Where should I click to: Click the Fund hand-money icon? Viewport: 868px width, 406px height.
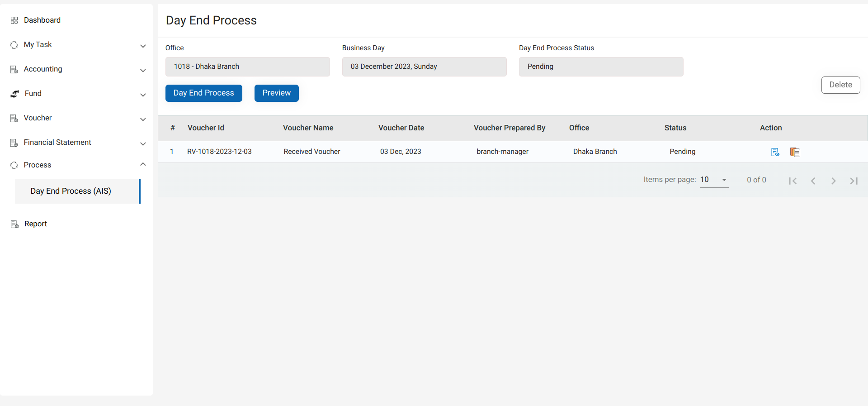(x=15, y=94)
